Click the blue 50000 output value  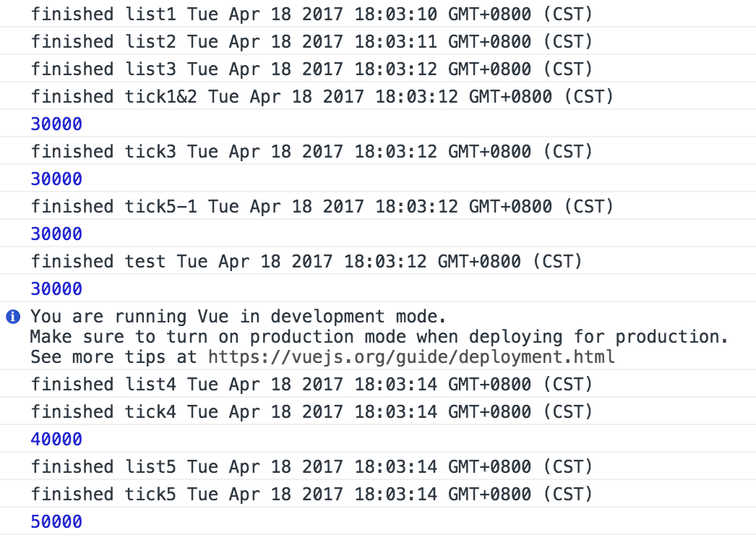tap(56, 522)
